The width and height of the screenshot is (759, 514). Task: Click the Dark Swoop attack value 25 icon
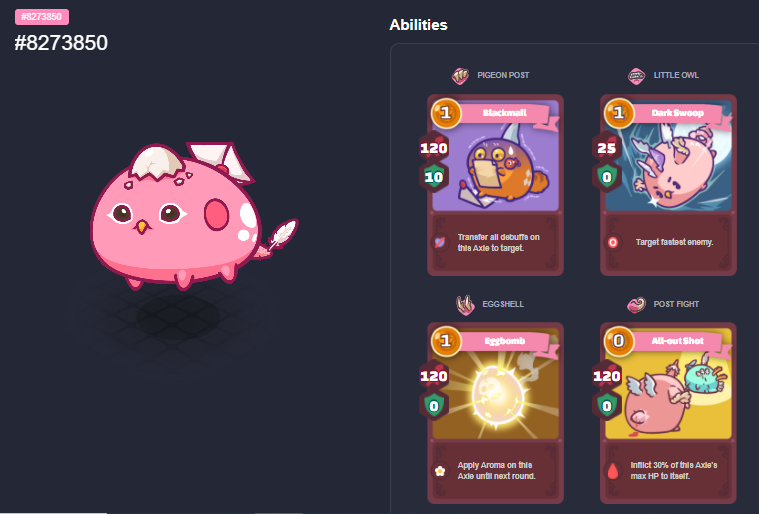point(607,148)
